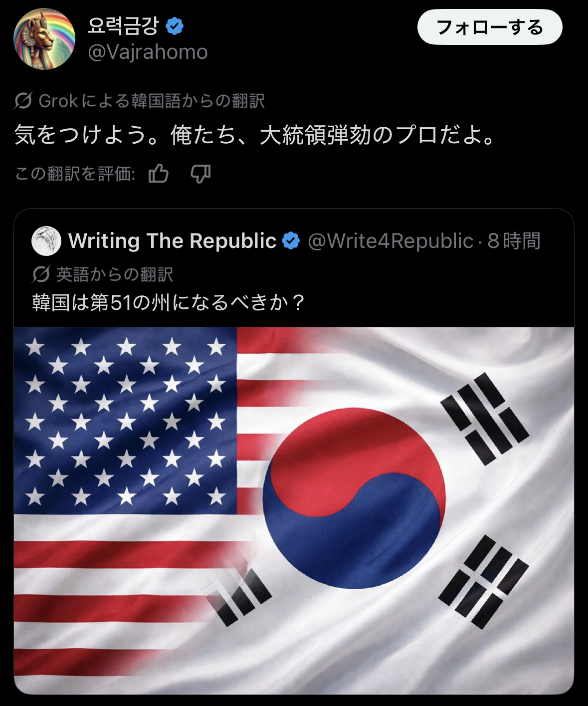Click the '英語からの翻訳' translation label
The height and width of the screenshot is (706, 588).
(x=115, y=274)
